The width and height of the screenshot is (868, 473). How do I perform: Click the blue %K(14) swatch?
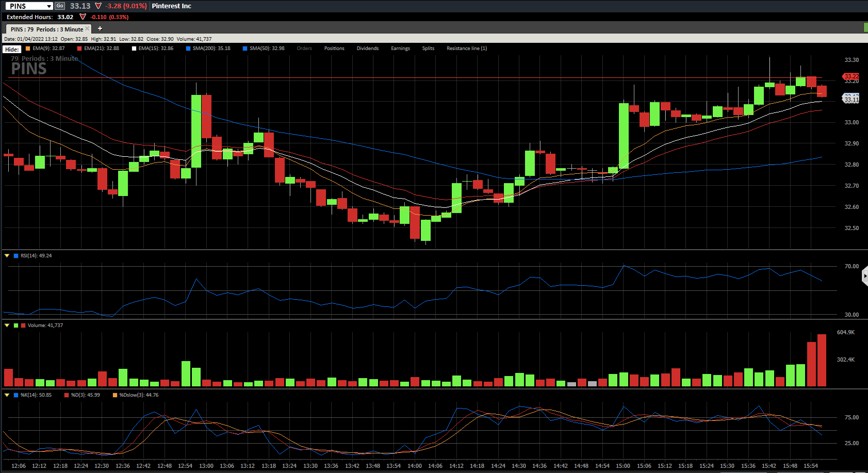[x=16, y=395]
